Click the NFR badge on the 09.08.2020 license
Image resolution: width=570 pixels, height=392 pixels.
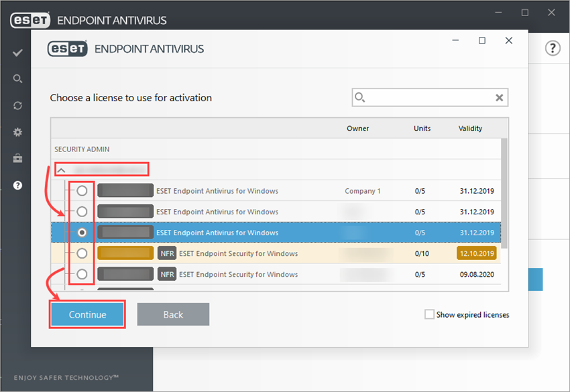(x=167, y=274)
